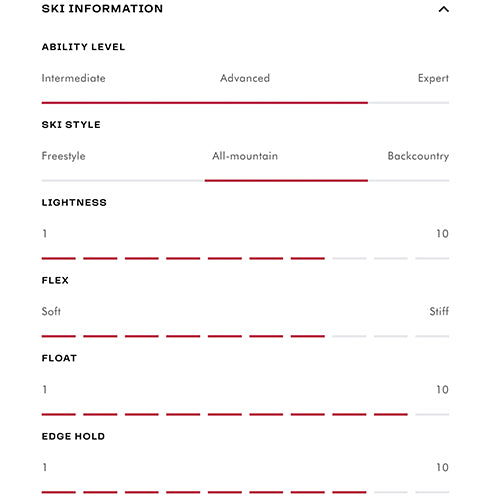Click the Ski Information heading
500x500 pixels.
coord(102,9)
